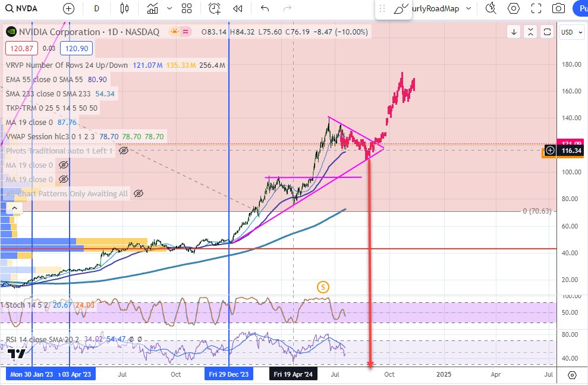Screen dimensions: 588x385
Task: Click Fri 19 Apr '24 crosshair date
Action: point(293,374)
